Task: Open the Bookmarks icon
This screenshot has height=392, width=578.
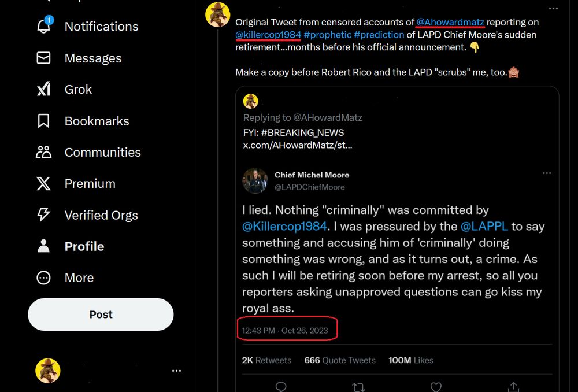Action: coord(44,121)
